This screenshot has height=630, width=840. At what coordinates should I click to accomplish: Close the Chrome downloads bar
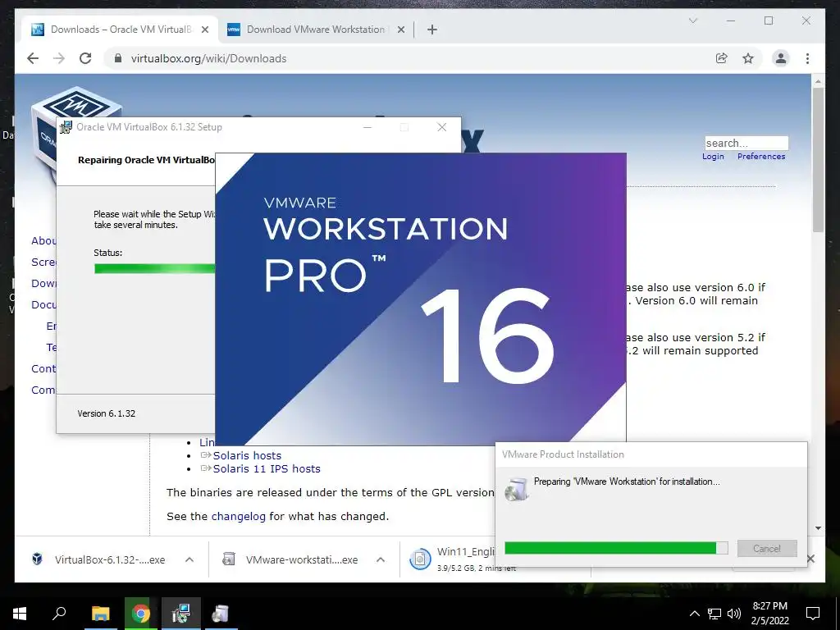click(x=810, y=559)
